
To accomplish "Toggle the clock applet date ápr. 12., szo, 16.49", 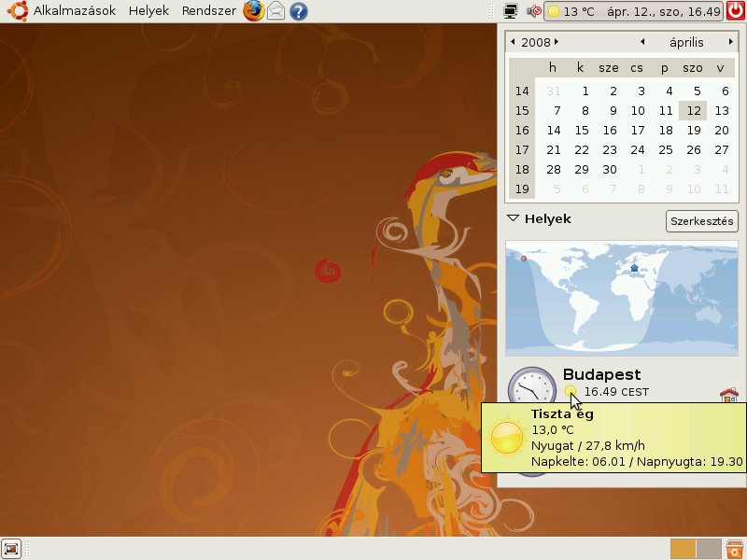I will coord(663,11).
